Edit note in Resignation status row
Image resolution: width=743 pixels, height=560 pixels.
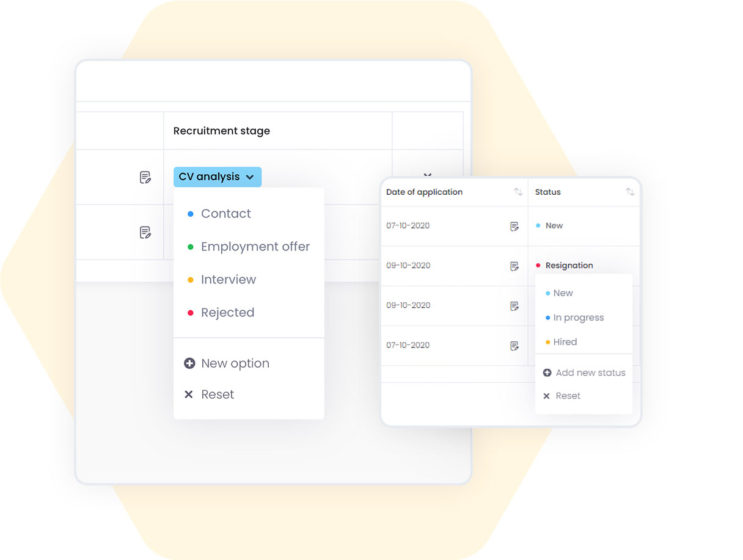(x=514, y=266)
